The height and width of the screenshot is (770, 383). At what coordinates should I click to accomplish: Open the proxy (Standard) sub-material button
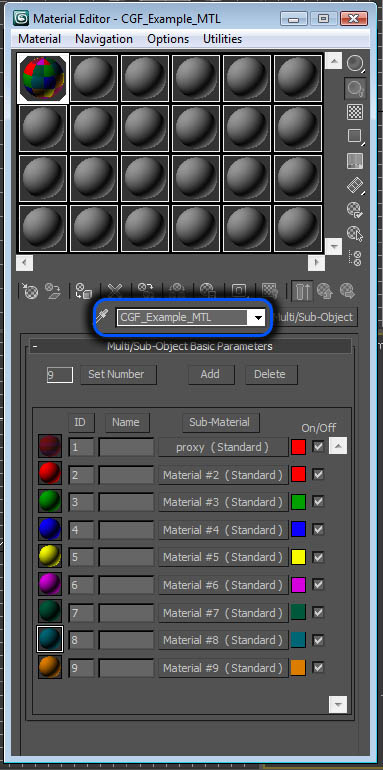pos(223,447)
